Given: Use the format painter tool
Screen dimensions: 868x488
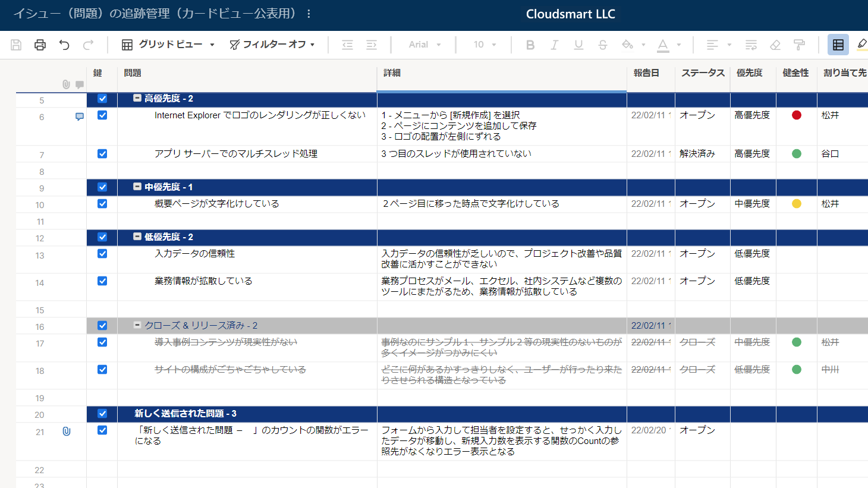Looking at the screenshot, I should pos(798,44).
